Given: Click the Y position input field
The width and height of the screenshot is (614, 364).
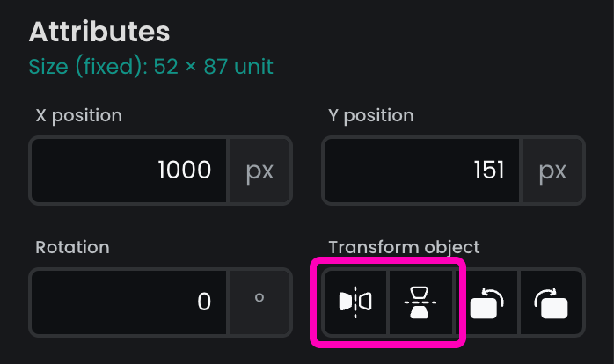Looking at the screenshot, I should (x=422, y=170).
